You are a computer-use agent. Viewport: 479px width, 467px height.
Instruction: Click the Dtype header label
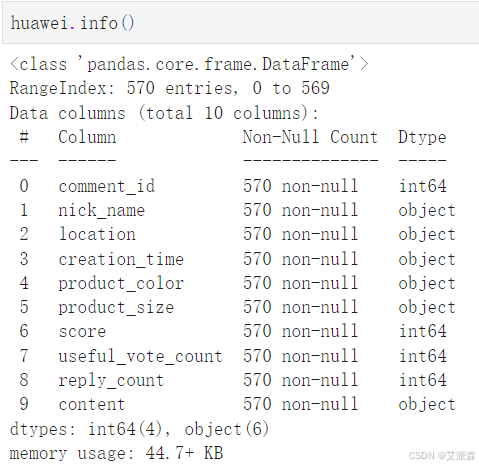[x=422, y=137]
